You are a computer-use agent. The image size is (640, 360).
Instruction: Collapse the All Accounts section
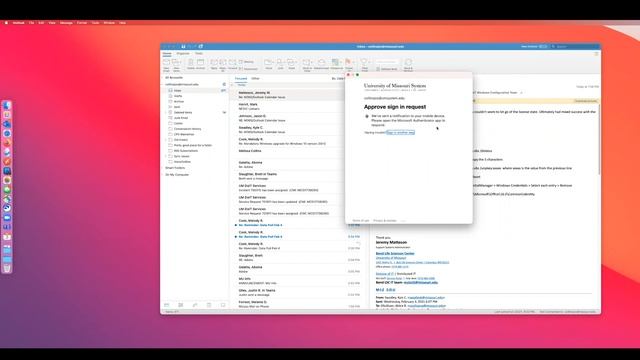tap(162, 78)
